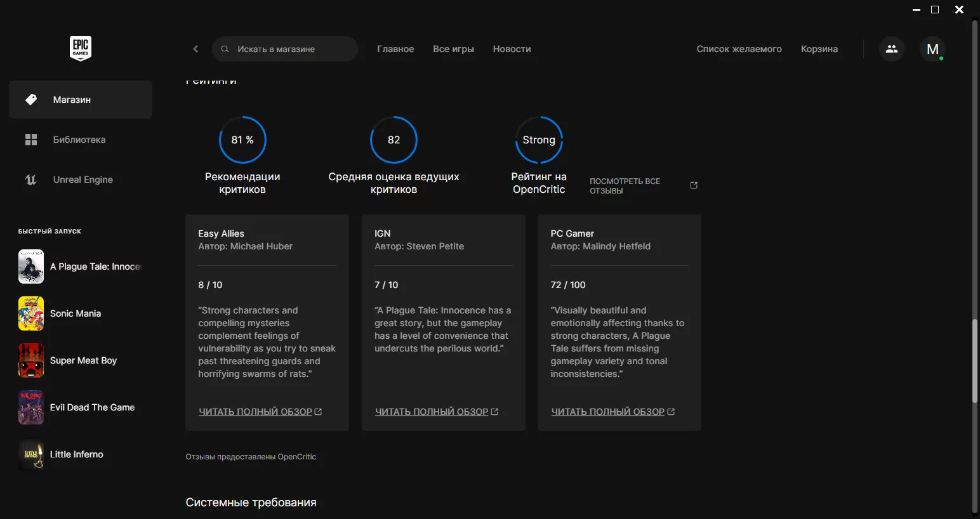The image size is (980, 519).
Task: Launch Evil Dead The Game thumbnail
Action: [x=31, y=407]
